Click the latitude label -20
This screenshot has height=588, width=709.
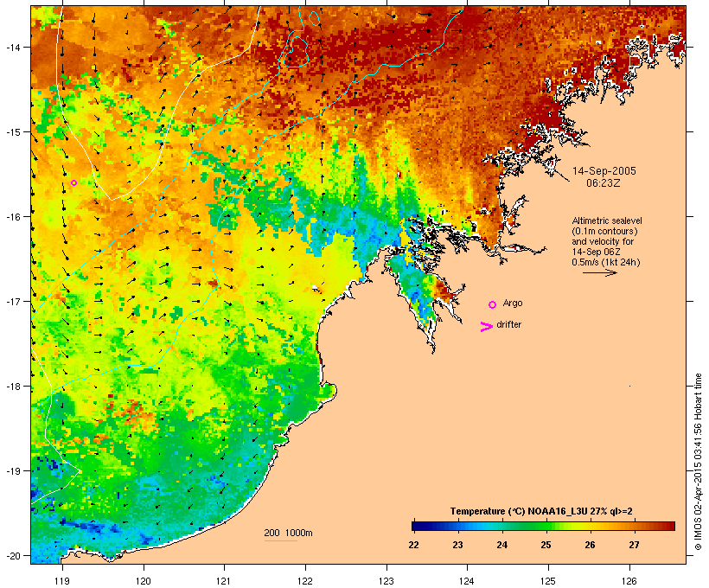click(x=13, y=555)
